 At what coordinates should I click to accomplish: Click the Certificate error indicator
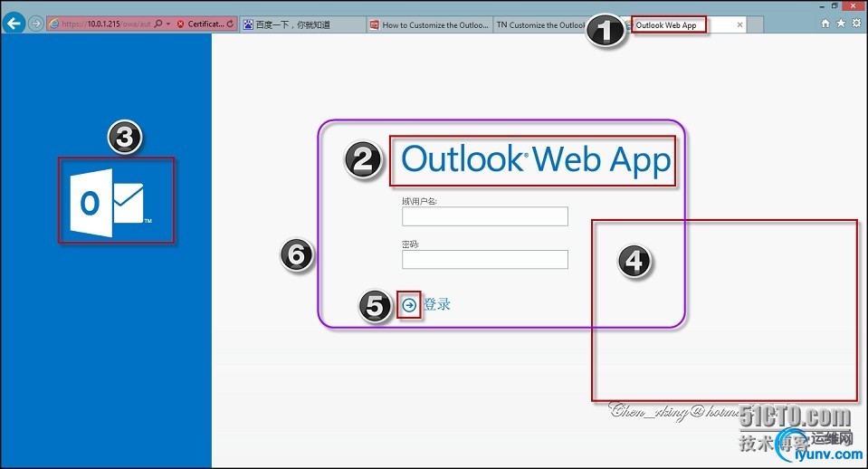[201, 24]
